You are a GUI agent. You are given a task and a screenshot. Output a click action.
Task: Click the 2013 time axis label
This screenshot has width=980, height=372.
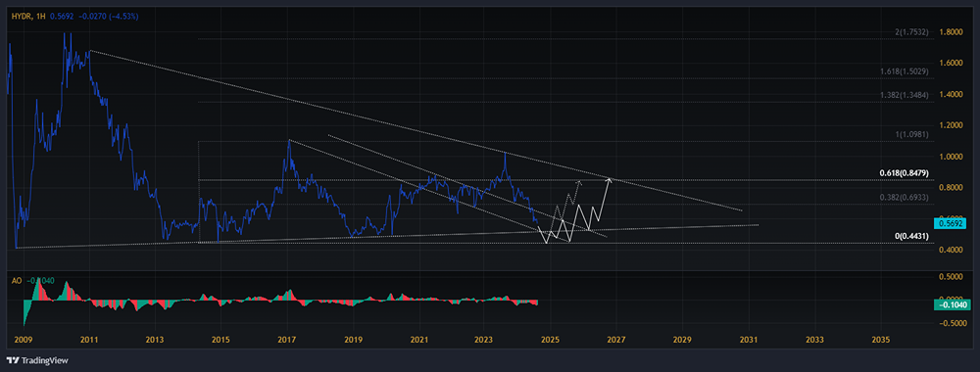coord(155,341)
